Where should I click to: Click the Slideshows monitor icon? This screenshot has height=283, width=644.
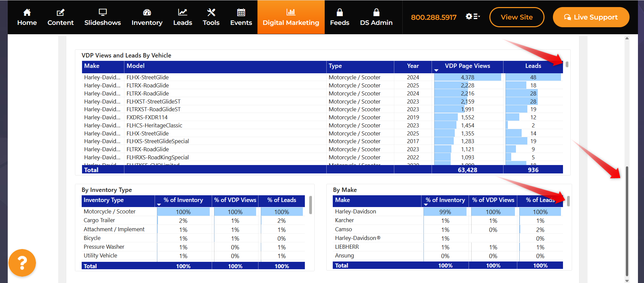[x=103, y=12]
